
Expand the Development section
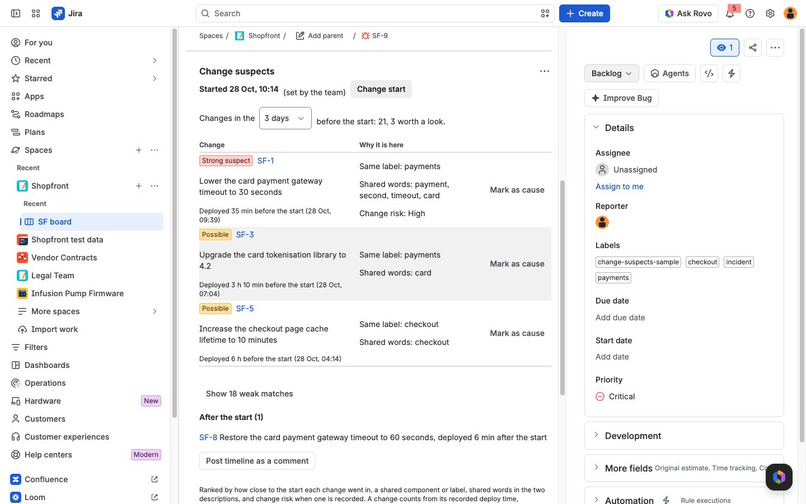tap(596, 435)
